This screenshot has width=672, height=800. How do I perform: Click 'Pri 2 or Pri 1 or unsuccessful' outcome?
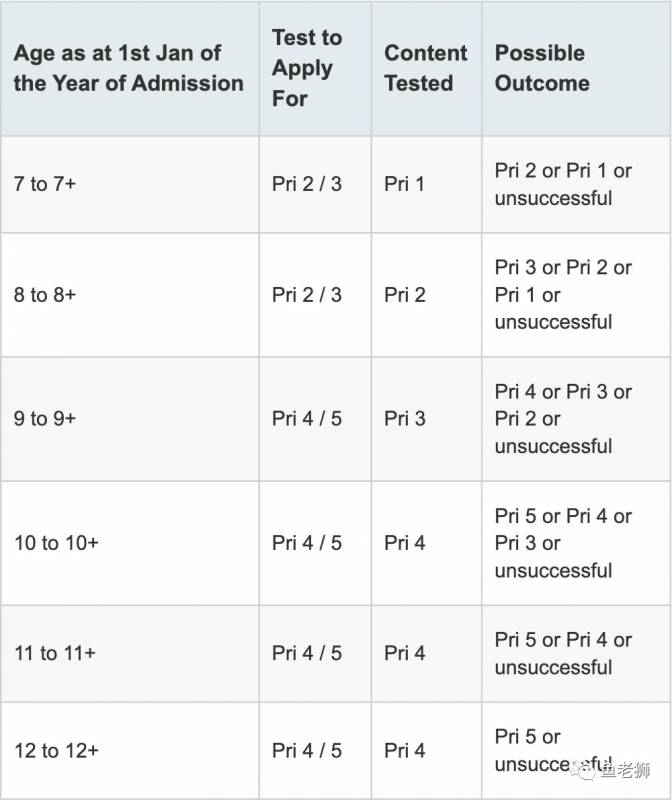[x=562, y=185]
